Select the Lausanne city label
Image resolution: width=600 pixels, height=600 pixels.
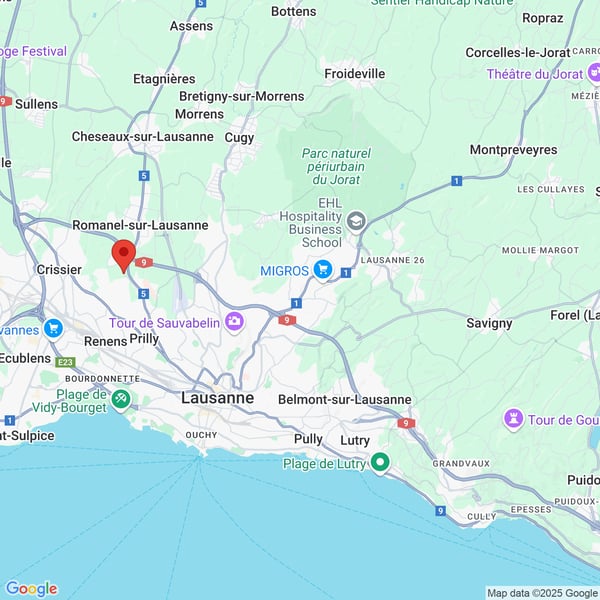217,398
